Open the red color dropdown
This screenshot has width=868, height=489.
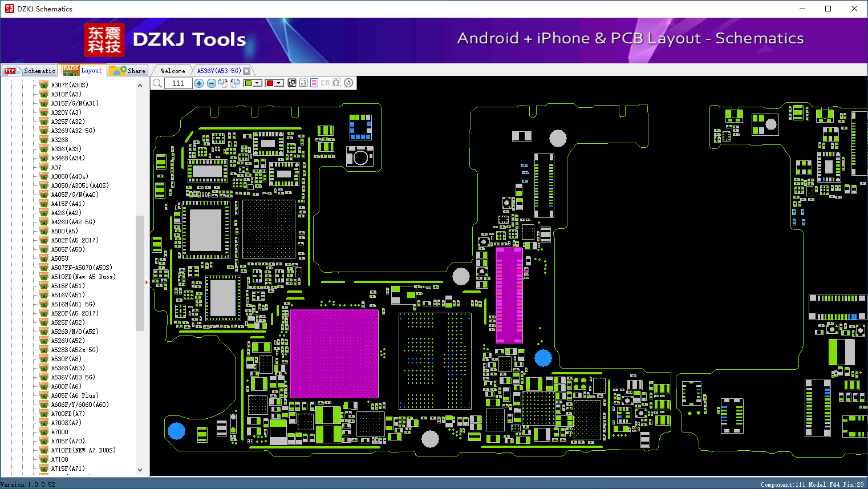(274, 83)
